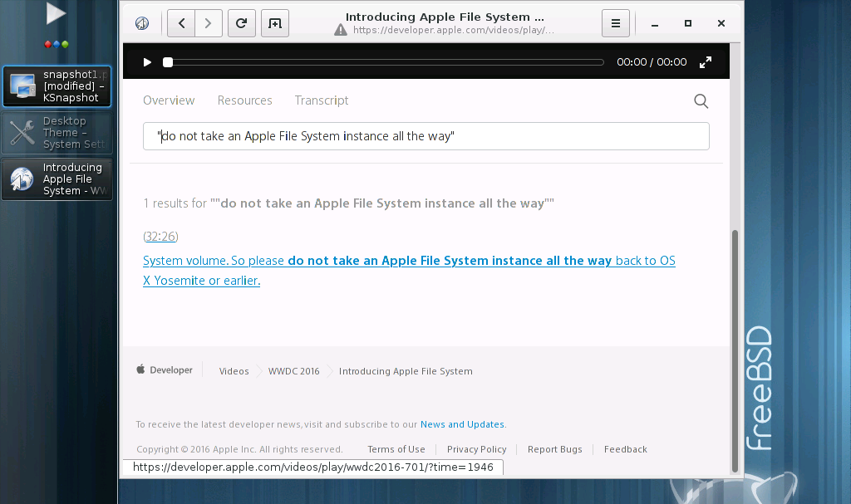Play the video with the play button
851x504 pixels.
[147, 62]
